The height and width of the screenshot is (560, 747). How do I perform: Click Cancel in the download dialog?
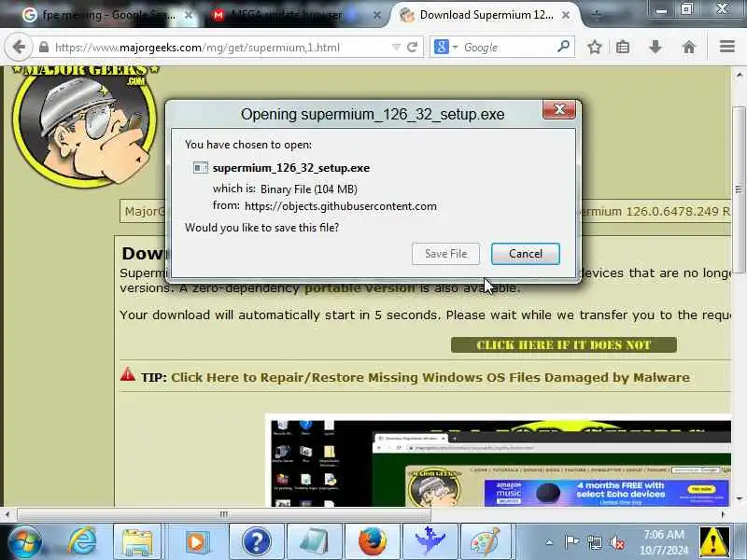(x=526, y=254)
